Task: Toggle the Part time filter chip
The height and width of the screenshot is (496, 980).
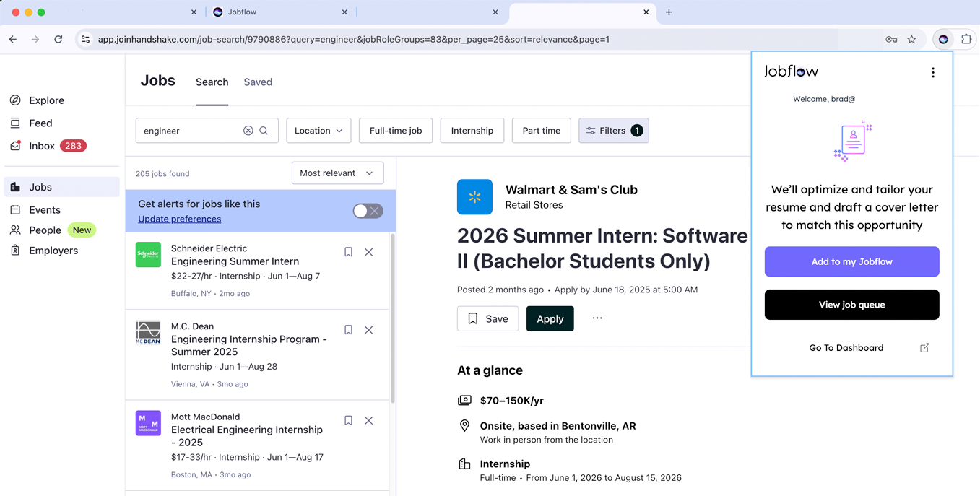Action: point(542,131)
